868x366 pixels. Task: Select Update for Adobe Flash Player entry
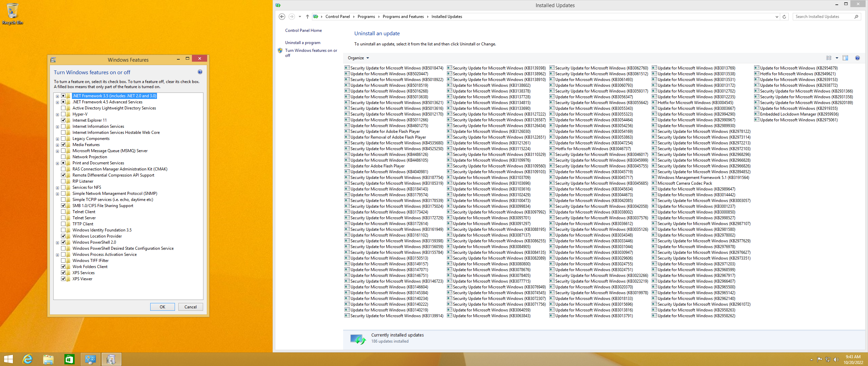pos(375,166)
